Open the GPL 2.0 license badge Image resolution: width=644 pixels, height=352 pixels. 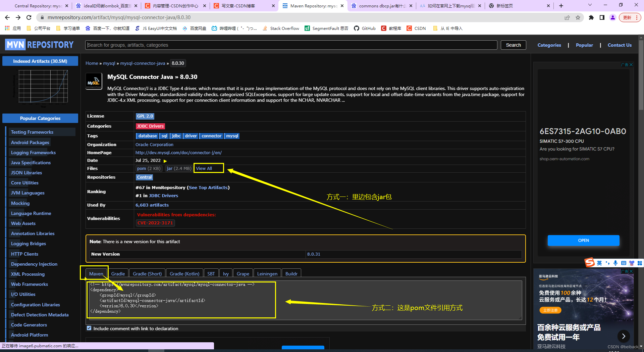(x=145, y=116)
